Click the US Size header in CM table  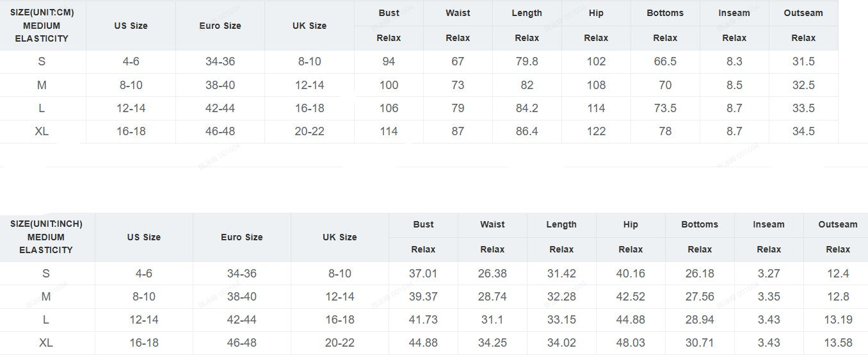click(131, 26)
